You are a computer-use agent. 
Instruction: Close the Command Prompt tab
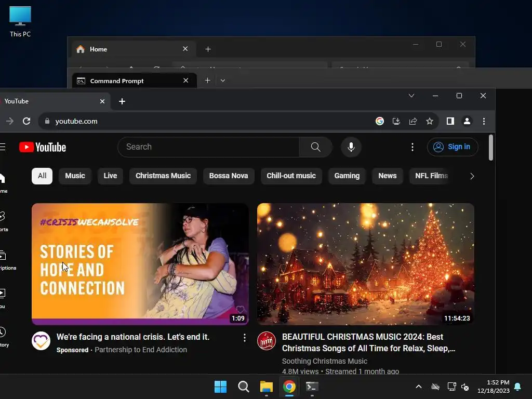(x=185, y=81)
